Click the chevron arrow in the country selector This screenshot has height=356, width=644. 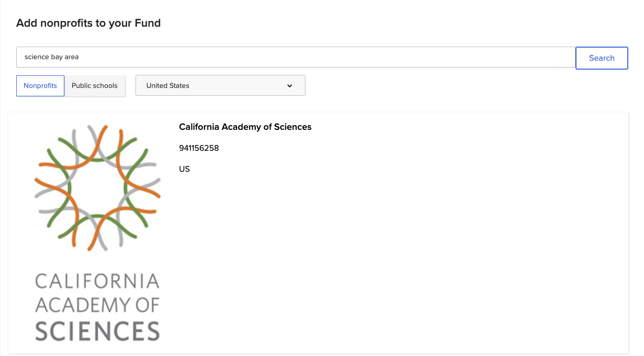pos(289,86)
